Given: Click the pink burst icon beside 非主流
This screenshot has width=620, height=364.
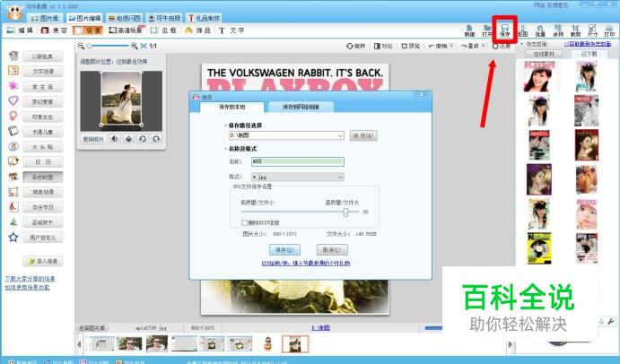Looking at the screenshot, I should (13, 86).
